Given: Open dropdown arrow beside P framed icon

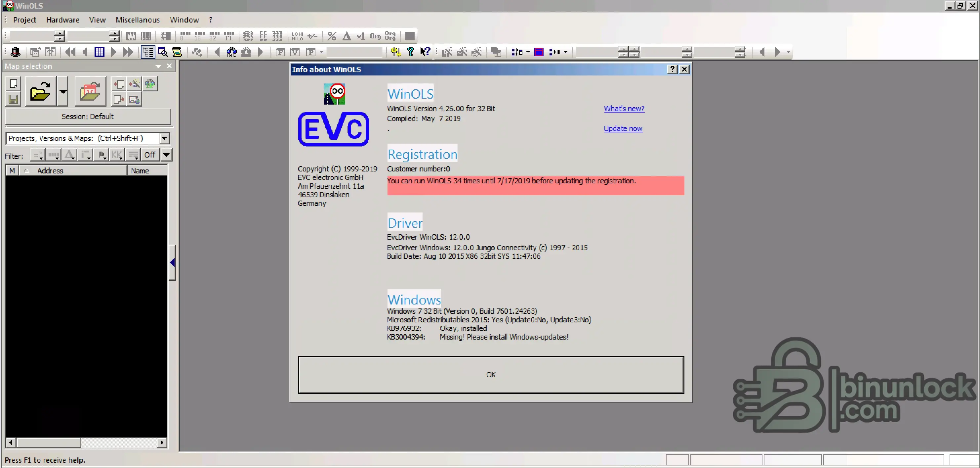Looking at the screenshot, I should (322, 52).
